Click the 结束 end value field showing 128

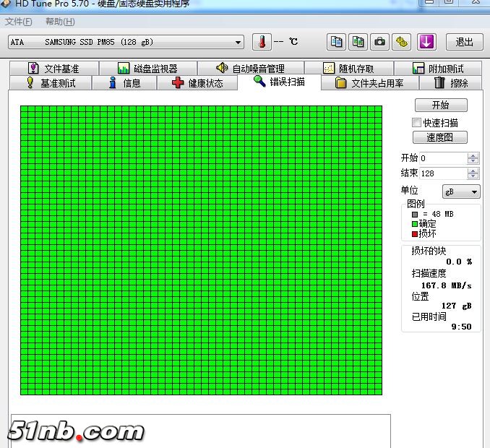442,173
